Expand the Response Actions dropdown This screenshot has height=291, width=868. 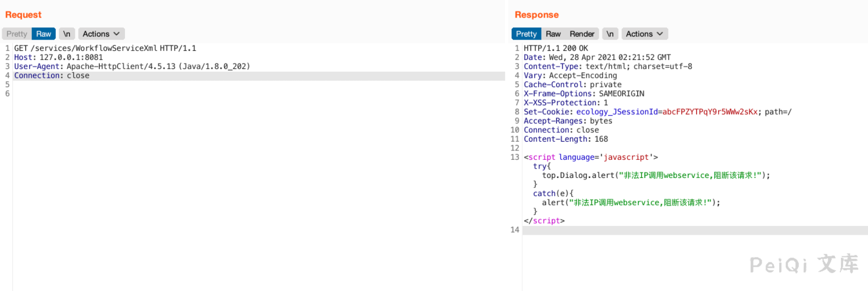(644, 34)
